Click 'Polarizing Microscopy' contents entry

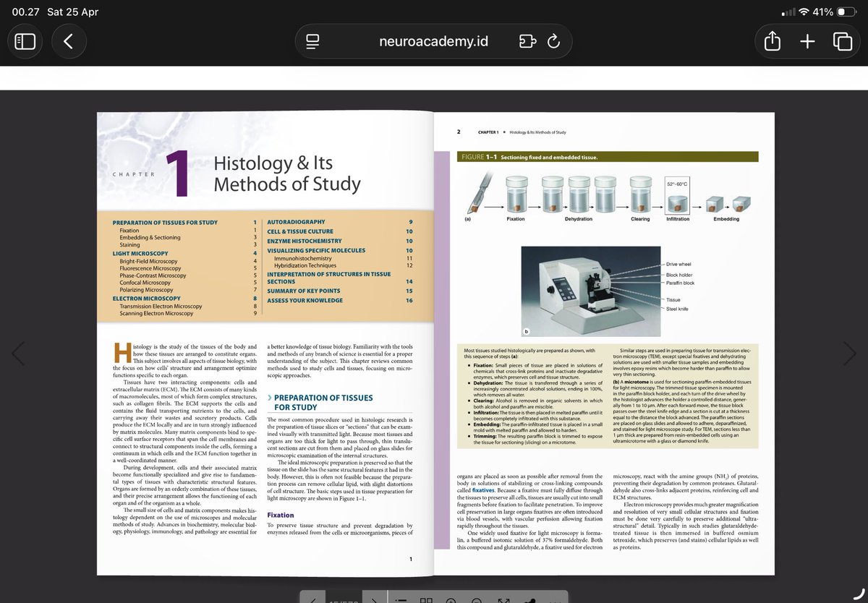(x=147, y=290)
